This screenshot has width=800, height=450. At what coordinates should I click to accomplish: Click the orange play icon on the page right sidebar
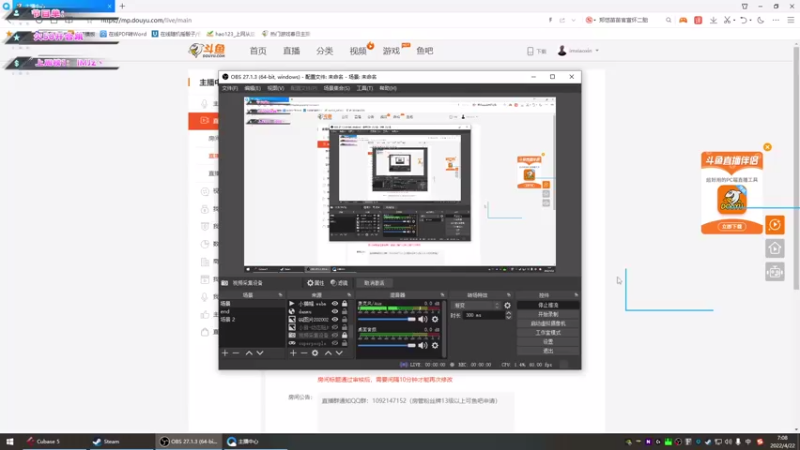tap(774, 225)
